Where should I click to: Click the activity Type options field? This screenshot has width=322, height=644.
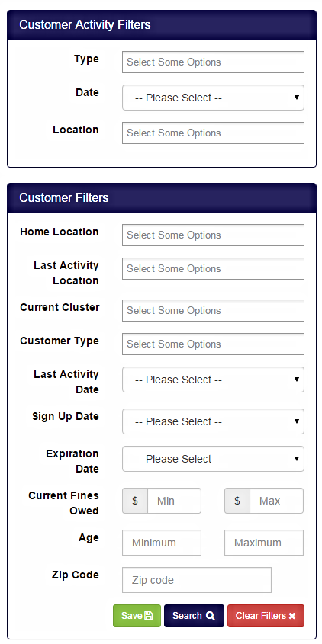click(x=213, y=62)
